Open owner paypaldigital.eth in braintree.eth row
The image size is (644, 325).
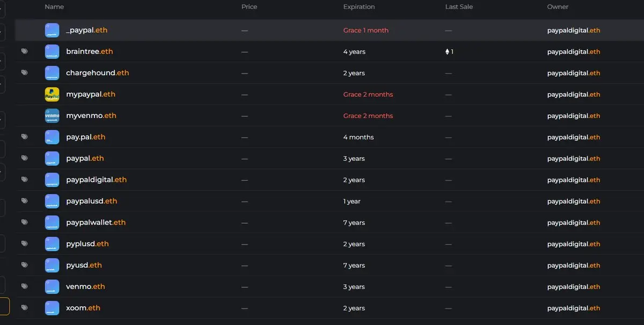[574, 52]
